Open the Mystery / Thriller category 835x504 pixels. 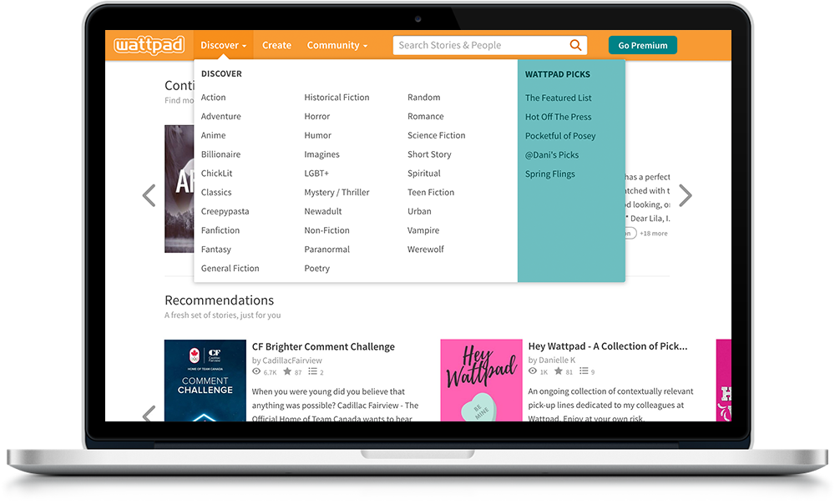[337, 192]
